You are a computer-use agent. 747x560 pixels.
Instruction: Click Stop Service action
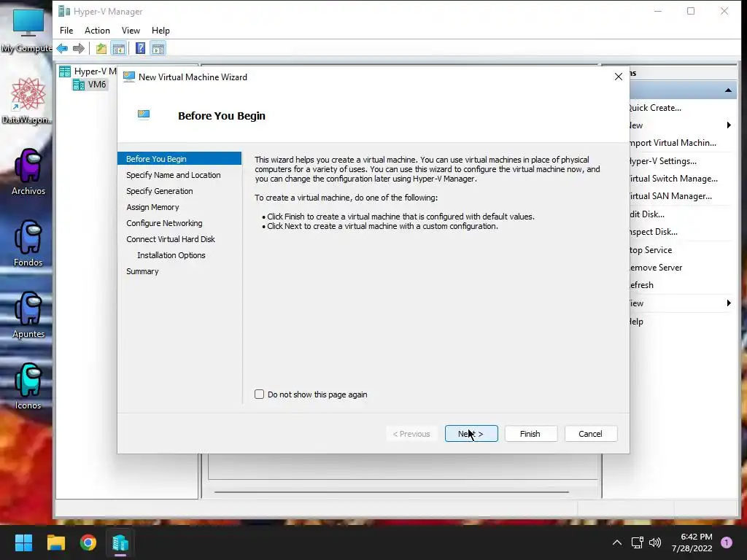coord(651,250)
